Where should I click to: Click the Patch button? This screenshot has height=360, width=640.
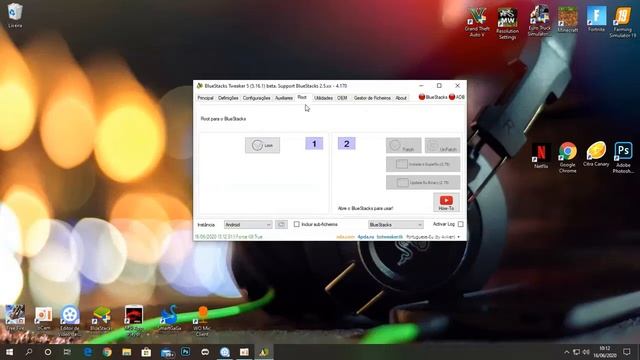tap(404, 145)
